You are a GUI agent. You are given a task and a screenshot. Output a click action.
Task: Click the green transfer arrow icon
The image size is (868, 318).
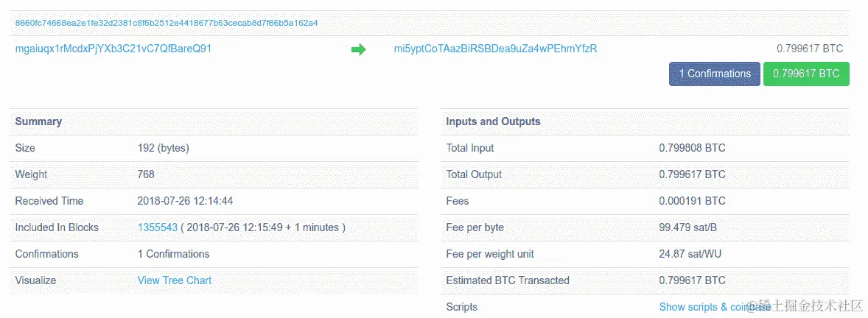tap(359, 50)
